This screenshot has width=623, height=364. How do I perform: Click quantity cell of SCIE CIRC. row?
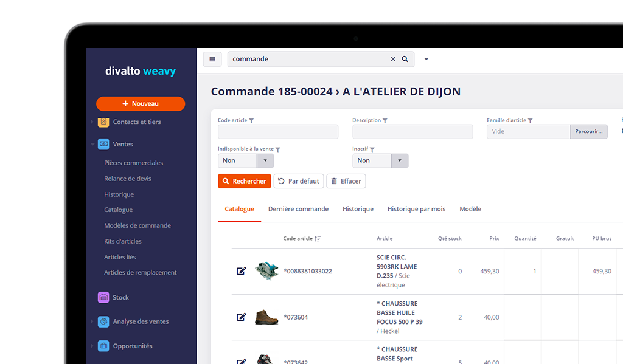(x=523, y=272)
